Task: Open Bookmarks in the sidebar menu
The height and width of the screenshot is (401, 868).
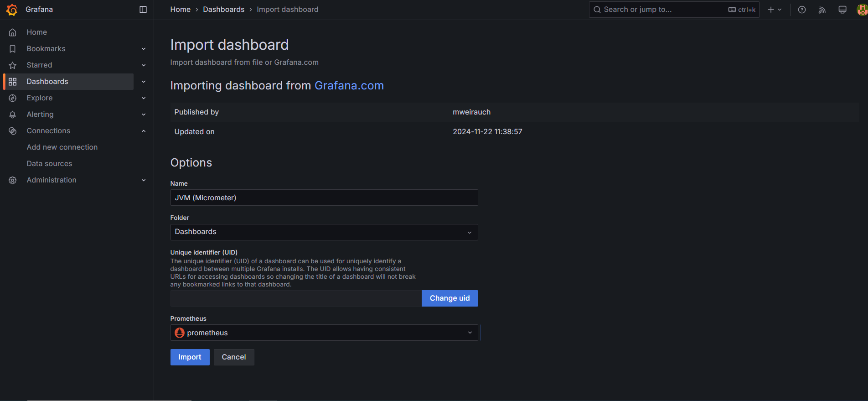Action: (46, 49)
